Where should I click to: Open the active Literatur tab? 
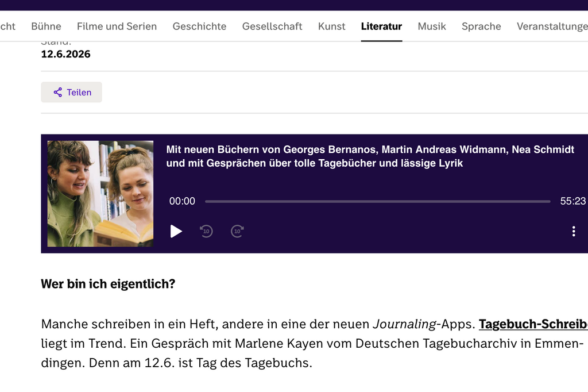pyautogui.click(x=381, y=26)
